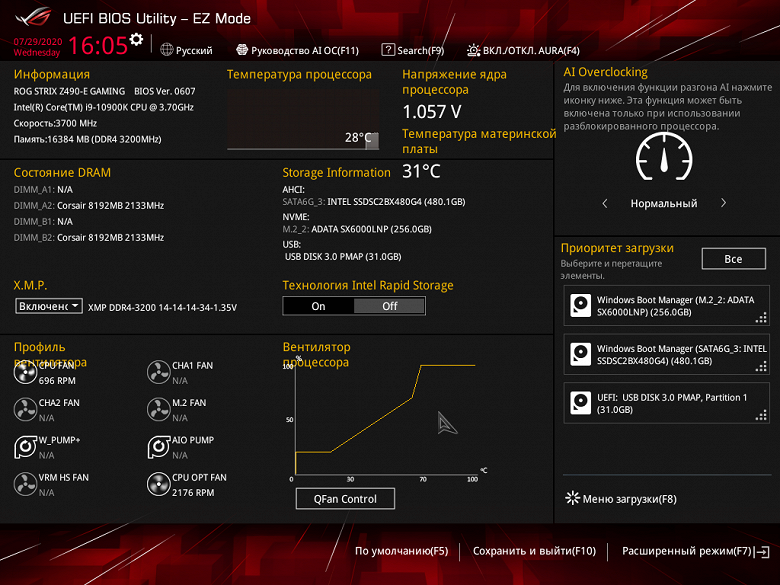
Task: Click DIMM_A2 Corsair 8192MB entry
Action: (89, 205)
